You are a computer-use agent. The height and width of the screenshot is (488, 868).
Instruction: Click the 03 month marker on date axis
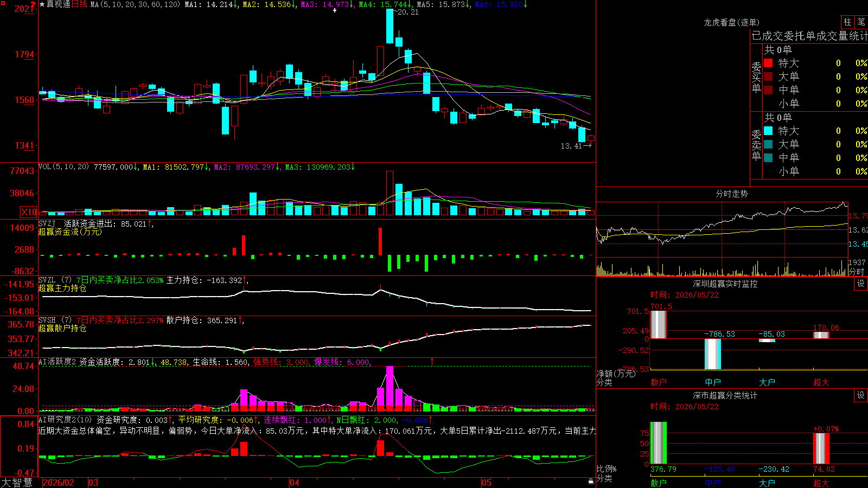93,483
